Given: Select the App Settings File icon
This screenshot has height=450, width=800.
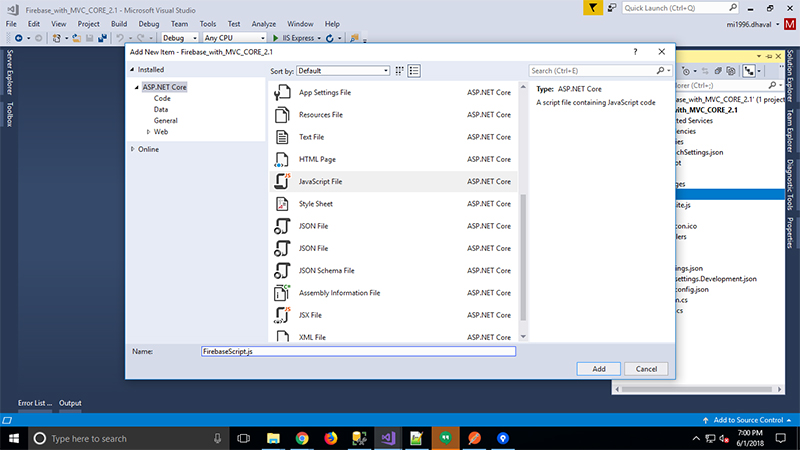Looking at the screenshot, I should [281, 92].
